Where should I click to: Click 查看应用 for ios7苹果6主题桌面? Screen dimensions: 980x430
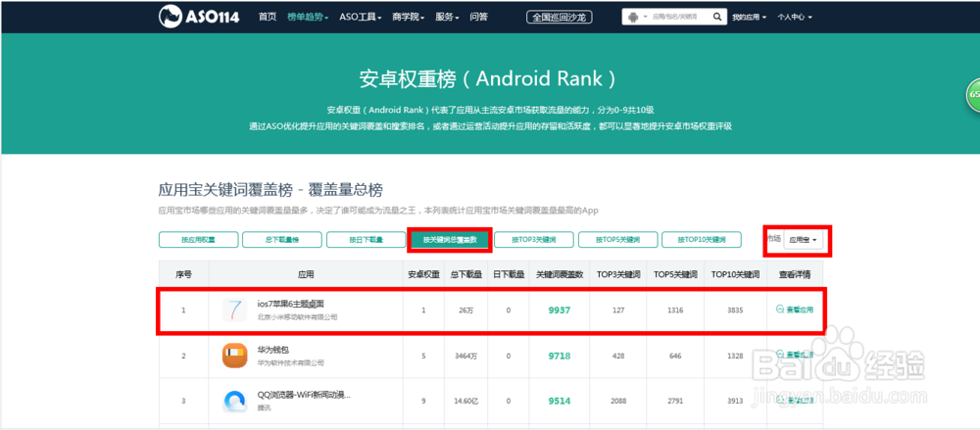tap(795, 310)
